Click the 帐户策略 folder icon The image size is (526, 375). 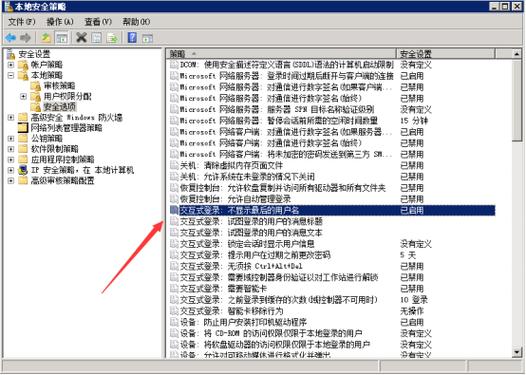[23, 64]
